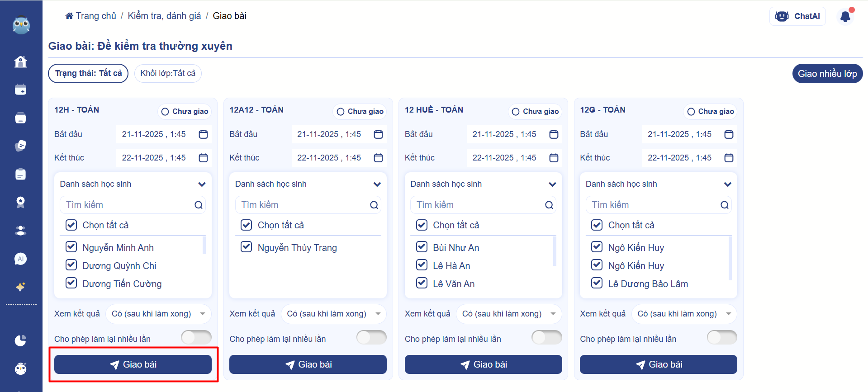This screenshot has width=868, height=392.
Task: Open 'Khối lớp: Tất cả' filter
Action: point(168,73)
